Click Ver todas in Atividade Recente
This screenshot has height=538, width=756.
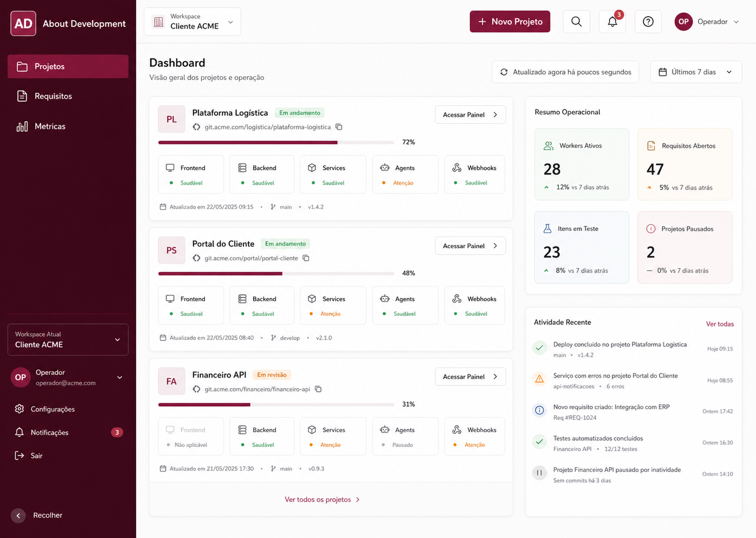point(720,324)
